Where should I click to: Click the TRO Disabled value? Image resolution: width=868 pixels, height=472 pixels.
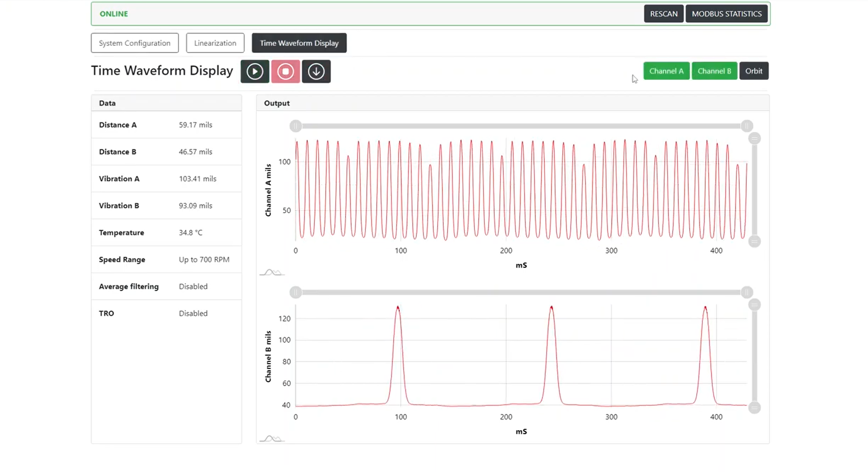(193, 313)
